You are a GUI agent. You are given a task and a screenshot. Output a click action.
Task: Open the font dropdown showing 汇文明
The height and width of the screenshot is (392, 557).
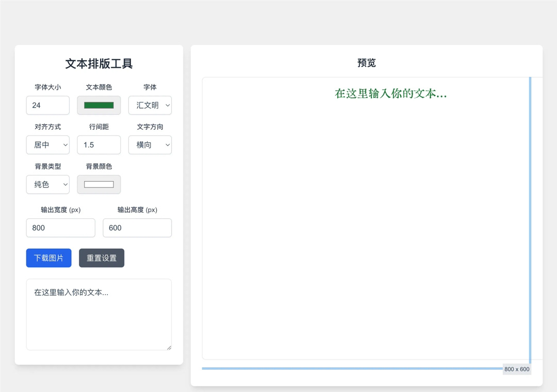pyautogui.click(x=150, y=106)
